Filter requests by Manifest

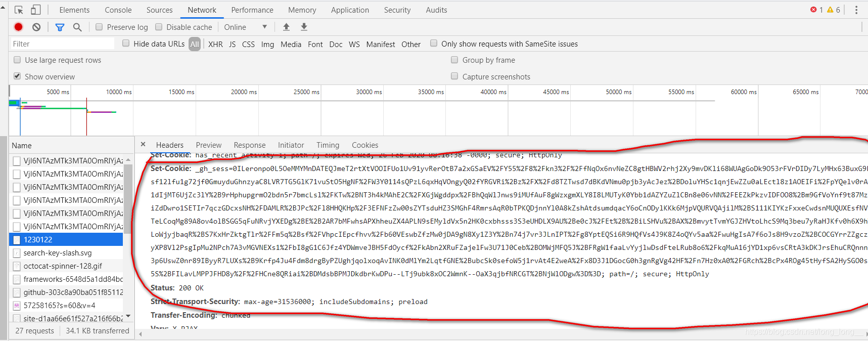pos(381,45)
